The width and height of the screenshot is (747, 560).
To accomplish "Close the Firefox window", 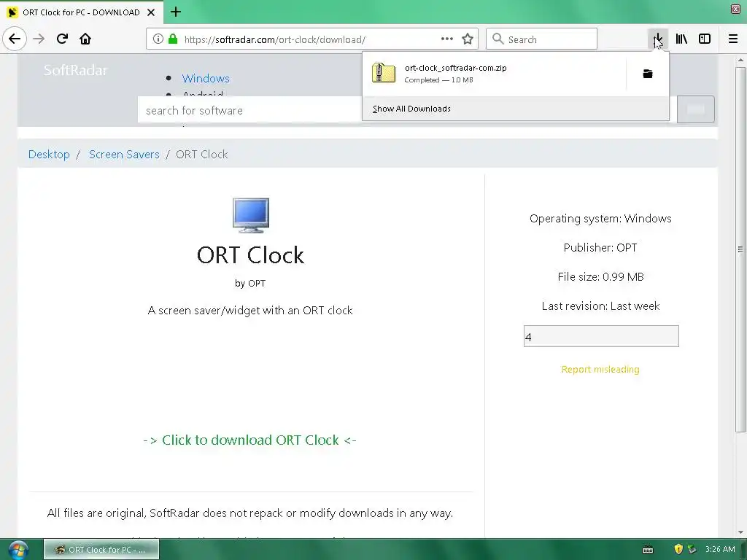I will coord(735,9).
